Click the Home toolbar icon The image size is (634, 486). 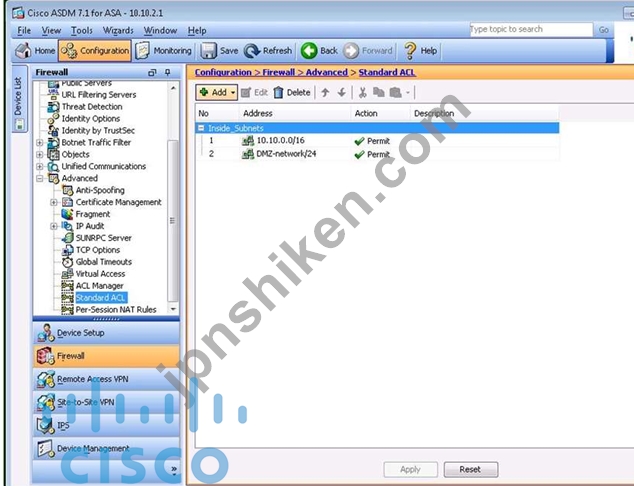click(35, 51)
